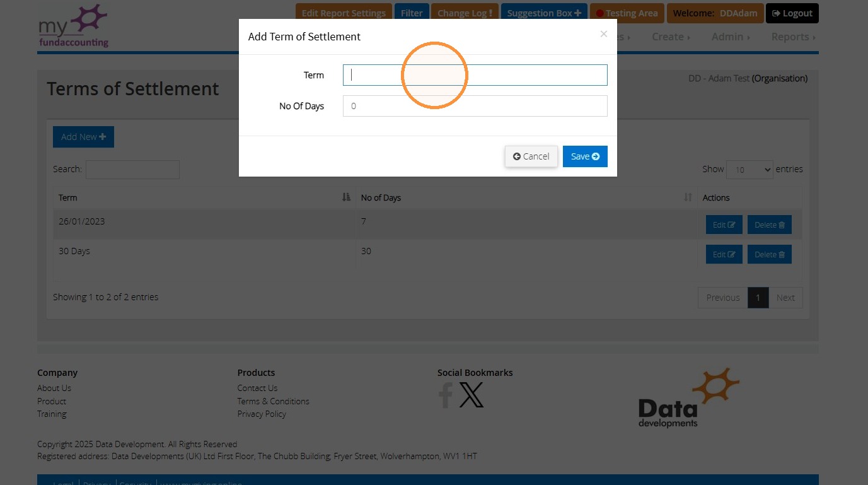Go to the Testing Area

[627, 13]
